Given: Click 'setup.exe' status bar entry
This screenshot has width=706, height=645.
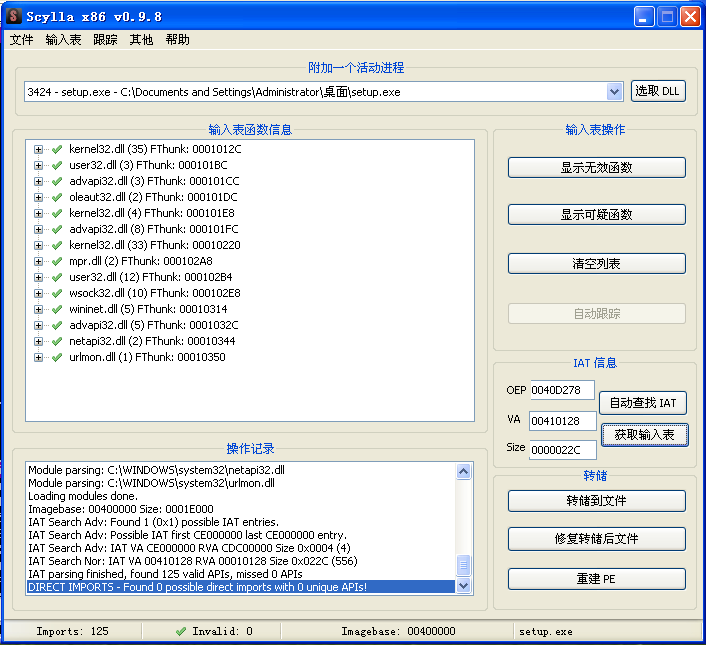Looking at the screenshot, I should 546,632.
